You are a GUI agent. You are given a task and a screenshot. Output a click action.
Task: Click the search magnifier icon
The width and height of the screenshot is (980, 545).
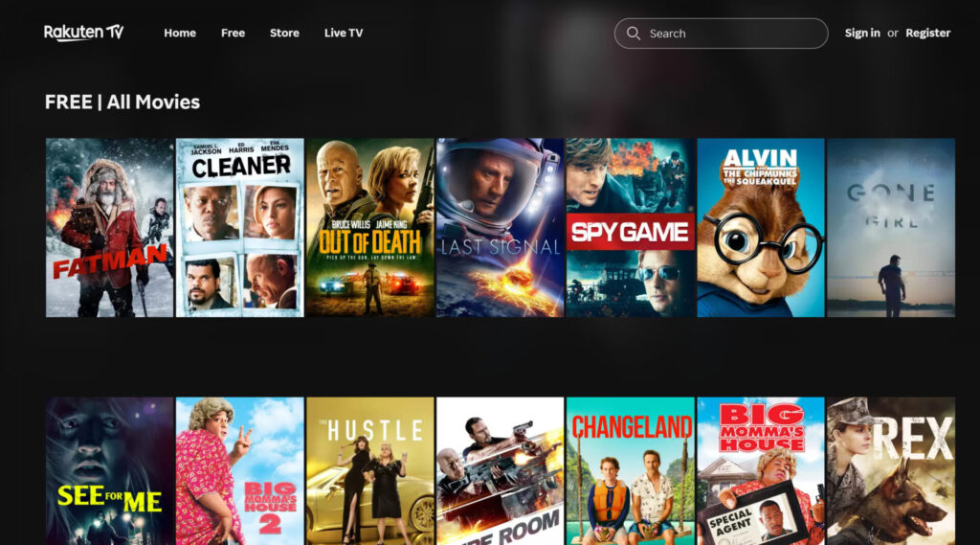(634, 34)
